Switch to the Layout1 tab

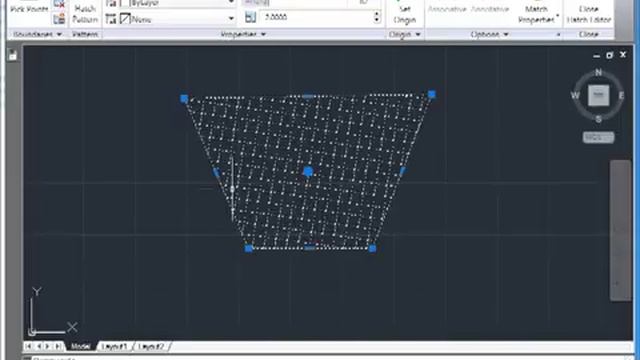coord(114,346)
